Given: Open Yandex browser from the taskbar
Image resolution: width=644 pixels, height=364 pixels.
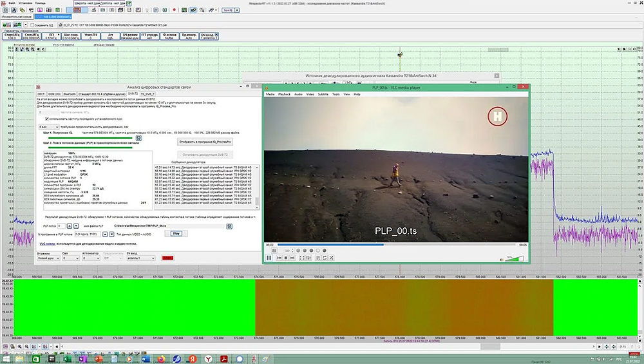Looking at the screenshot, I should [x=207, y=358].
